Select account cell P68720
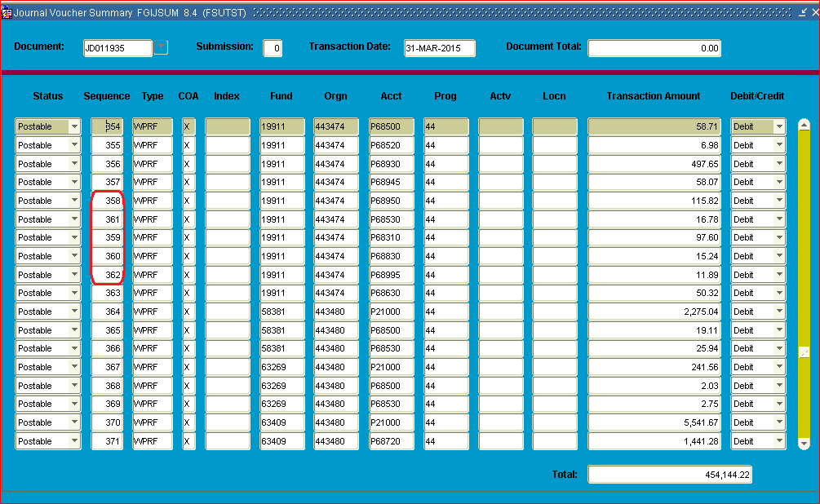The image size is (820, 504). [x=391, y=441]
